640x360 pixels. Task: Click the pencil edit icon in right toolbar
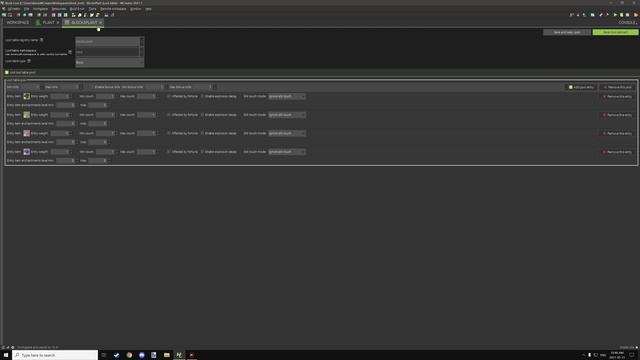[x=601, y=15]
